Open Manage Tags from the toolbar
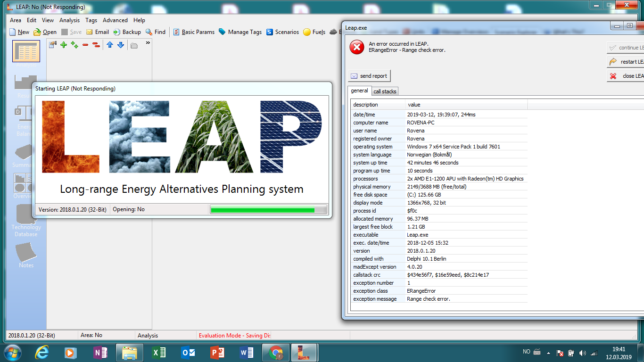 tap(240, 32)
